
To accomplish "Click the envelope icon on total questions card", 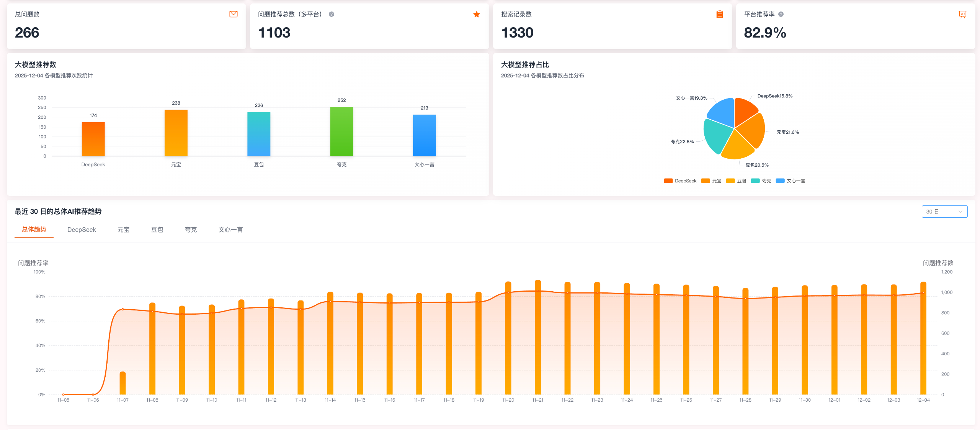I will pos(234,14).
